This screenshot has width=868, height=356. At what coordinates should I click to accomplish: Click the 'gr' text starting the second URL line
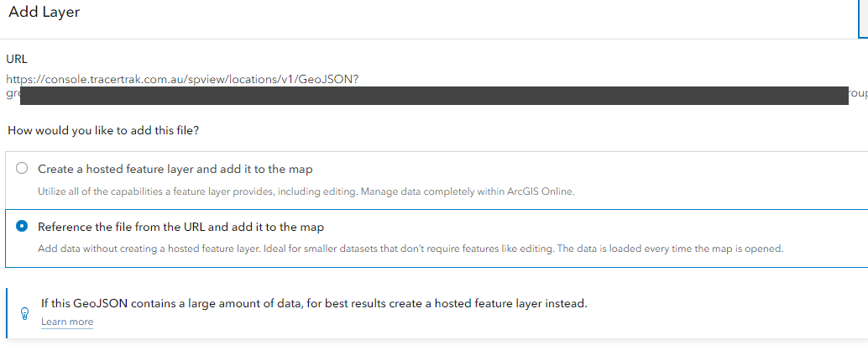pyautogui.click(x=12, y=94)
